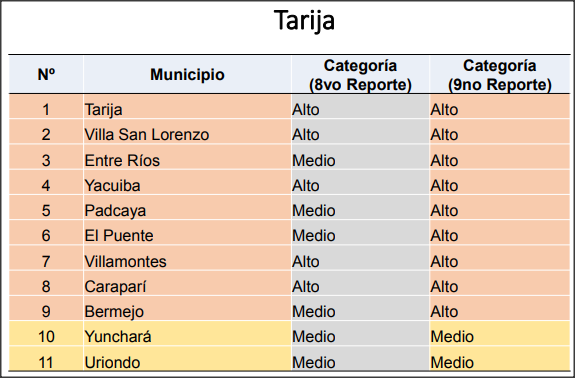Screen dimensions: 575x378
Task: Click the Bermejo municipality cell
Action: click(187, 312)
